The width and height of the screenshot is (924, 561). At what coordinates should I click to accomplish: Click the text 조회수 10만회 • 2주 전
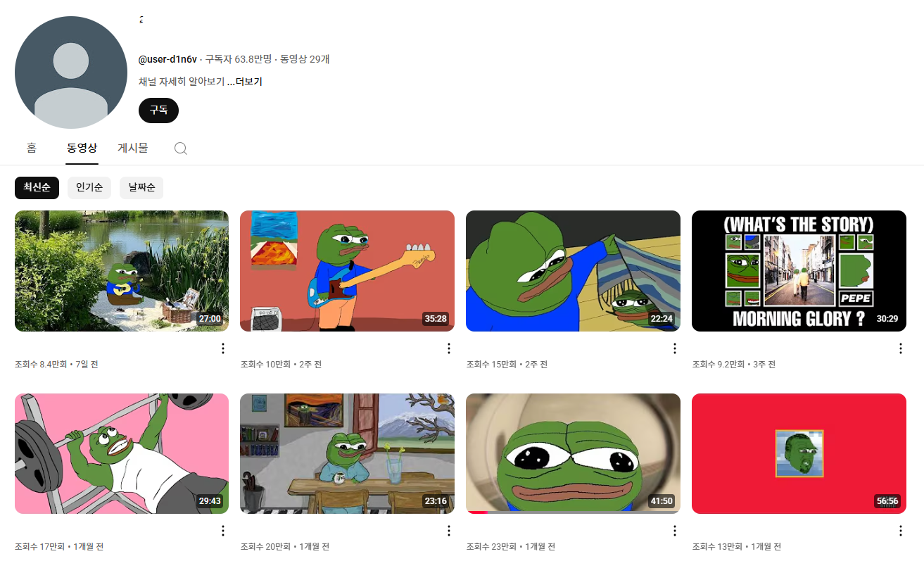[281, 365]
